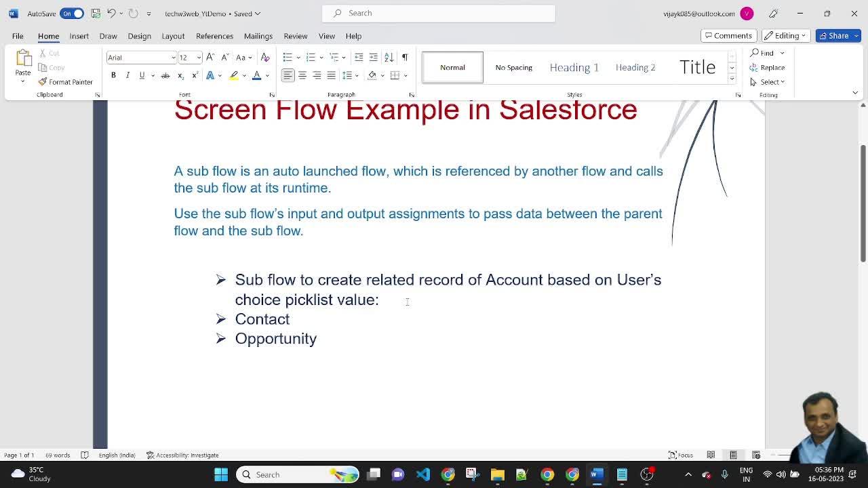The width and height of the screenshot is (868, 488).
Task: Apply Justify paragraph alignment
Action: pos(331,75)
